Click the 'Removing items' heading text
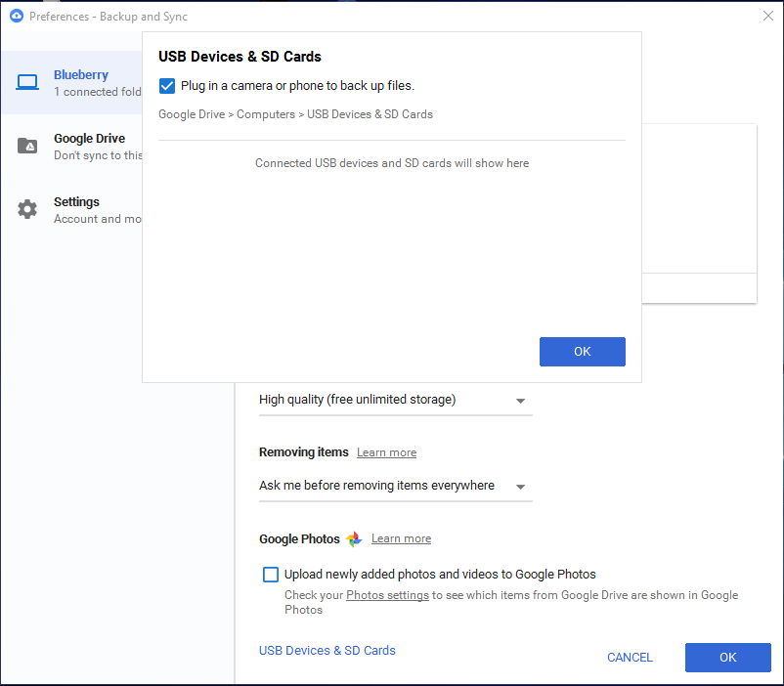Screen dimensions: 784x686 [x=303, y=452]
